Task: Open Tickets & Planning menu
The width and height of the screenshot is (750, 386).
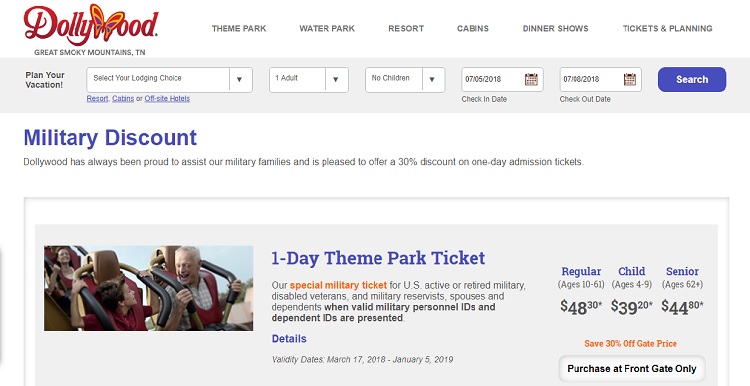Action: pyautogui.click(x=667, y=29)
